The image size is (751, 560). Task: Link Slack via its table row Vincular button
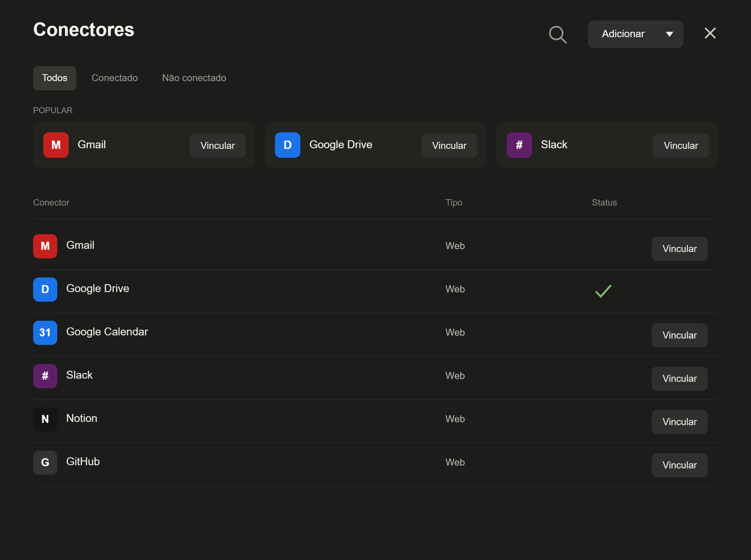[x=679, y=378]
